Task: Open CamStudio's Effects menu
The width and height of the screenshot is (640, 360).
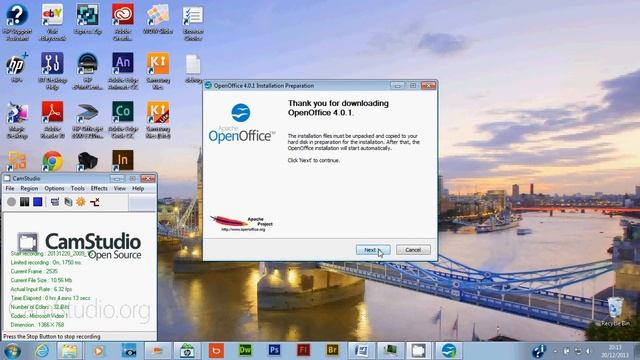Action: [x=99, y=188]
